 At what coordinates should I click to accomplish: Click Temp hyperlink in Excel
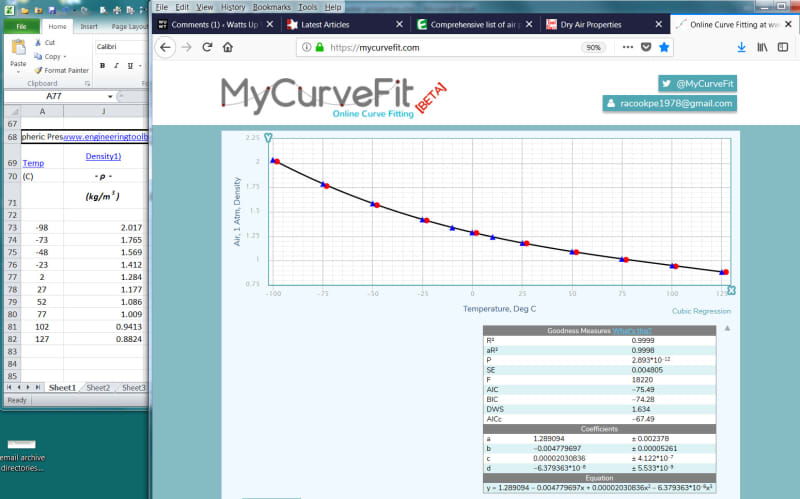click(x=33, y=163)
